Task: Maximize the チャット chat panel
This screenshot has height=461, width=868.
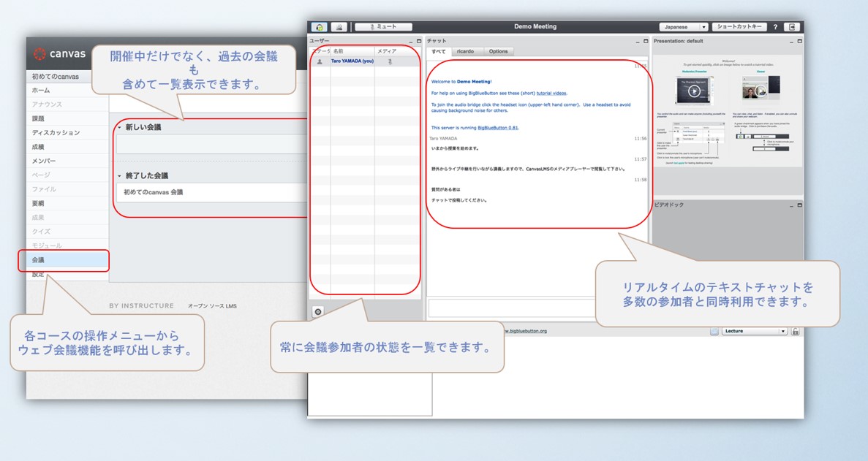Action: pos(646,41)
